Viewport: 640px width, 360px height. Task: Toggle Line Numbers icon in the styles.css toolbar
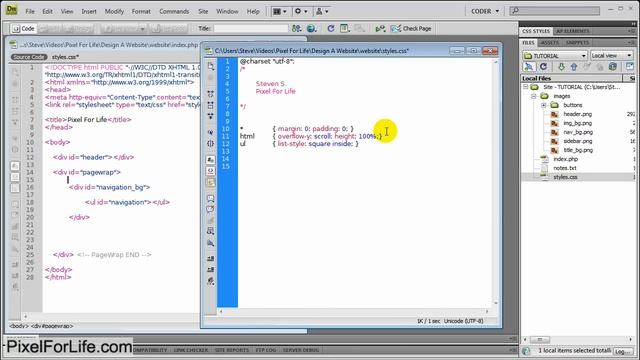click(x=211, y=160)
